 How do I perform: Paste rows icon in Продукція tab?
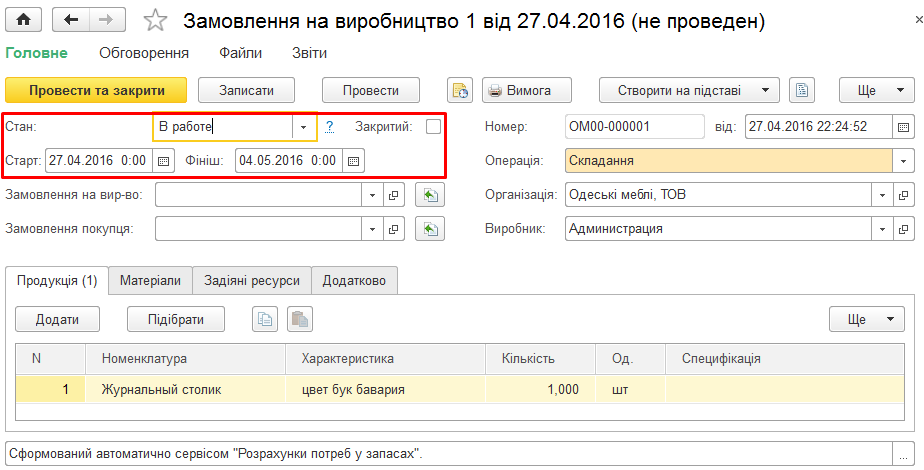[300, 319]
